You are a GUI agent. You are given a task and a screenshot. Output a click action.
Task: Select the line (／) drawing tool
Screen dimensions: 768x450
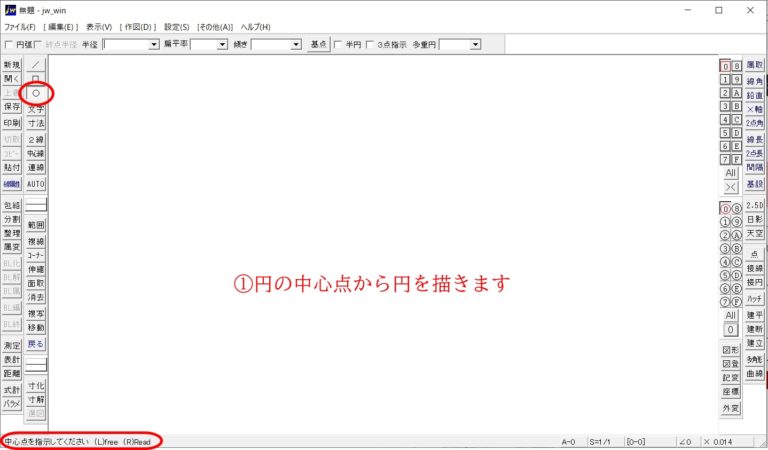coord(36,65)
